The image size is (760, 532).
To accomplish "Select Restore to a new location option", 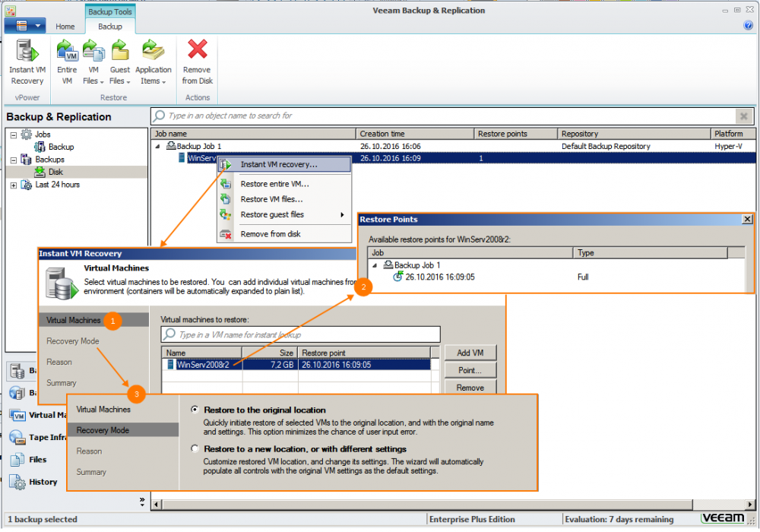I will (x=195, y=448).
